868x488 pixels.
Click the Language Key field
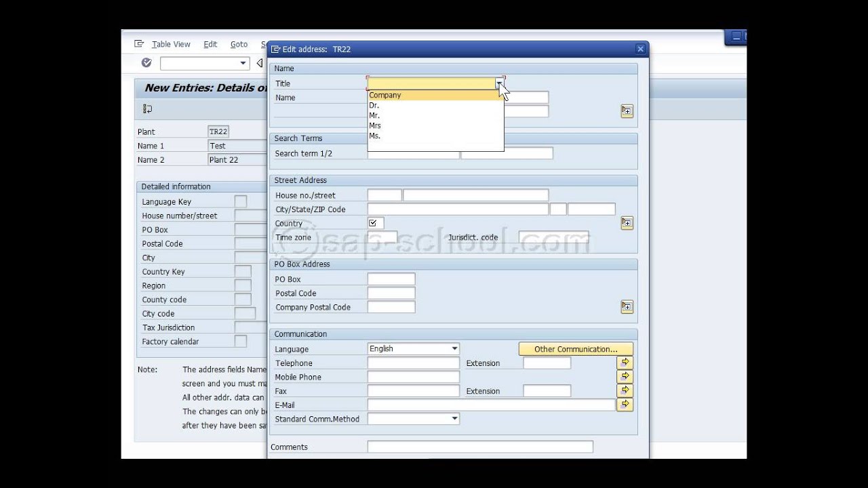click(241, 201)
